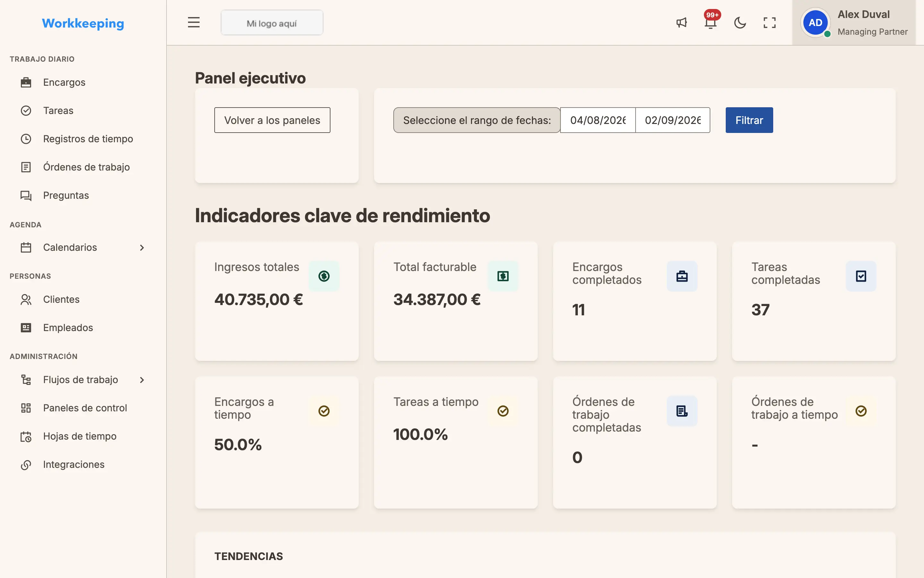The width and height of the screenshot is (924, 578).
Task: Go to Tareas in sidebar
Action: [x=83, y=110]
